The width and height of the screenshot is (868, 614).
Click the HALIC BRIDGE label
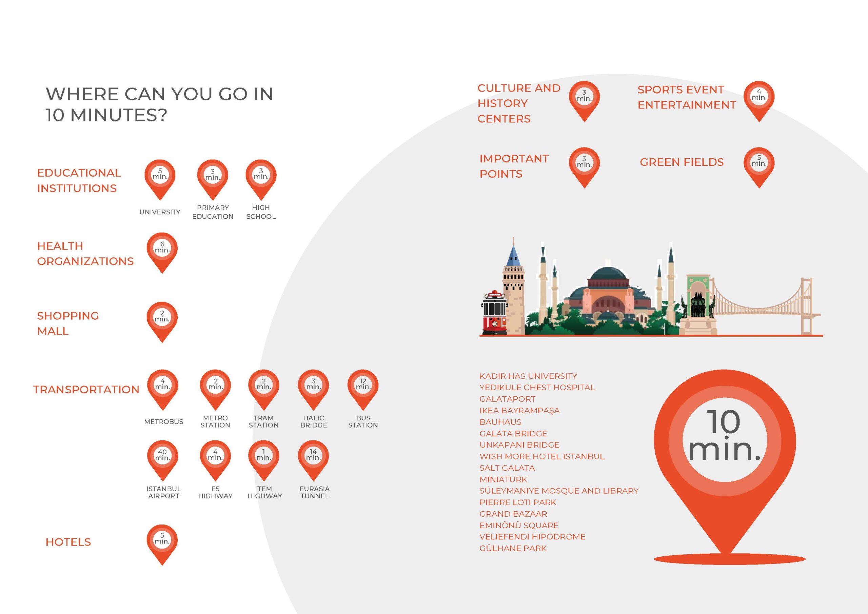tap(314, 421)
